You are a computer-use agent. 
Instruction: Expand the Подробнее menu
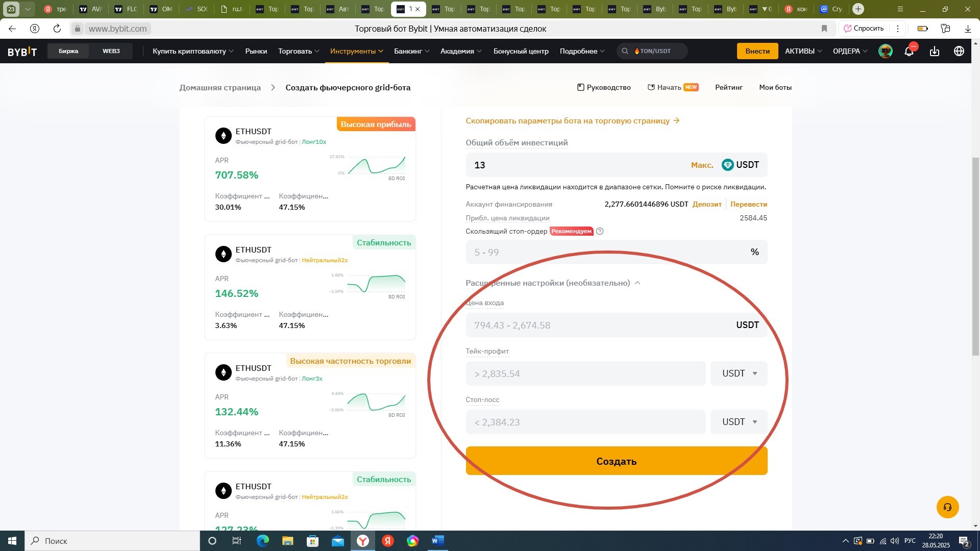click(x=582, y=51)
